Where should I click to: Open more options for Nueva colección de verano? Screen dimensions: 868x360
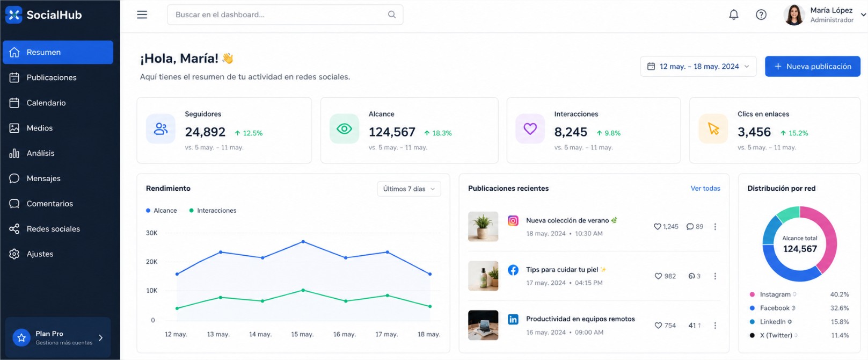click(715, 227)
